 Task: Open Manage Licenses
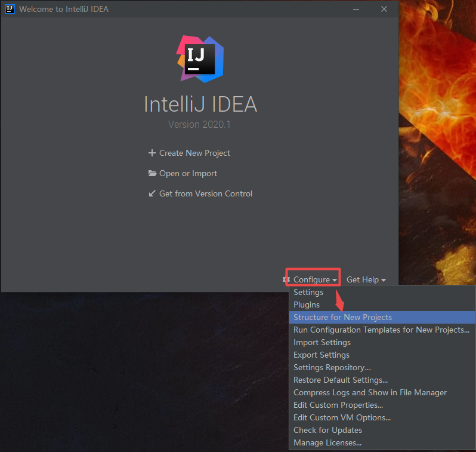point(382,442)
